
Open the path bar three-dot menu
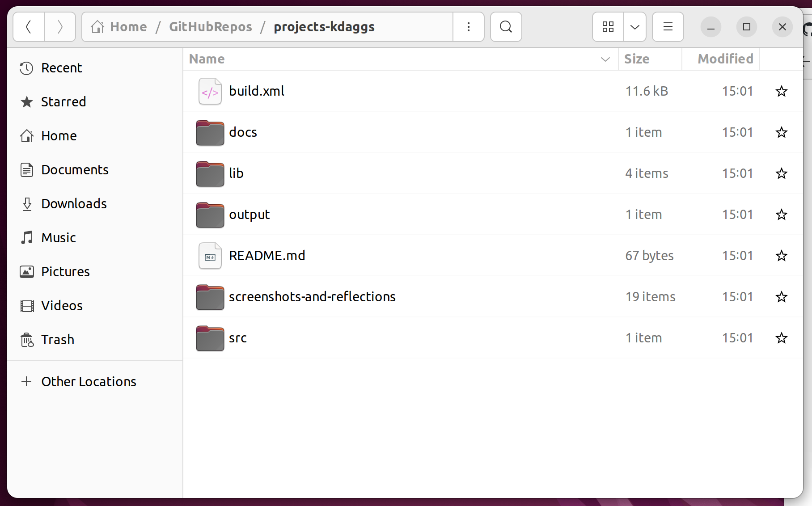469,27
